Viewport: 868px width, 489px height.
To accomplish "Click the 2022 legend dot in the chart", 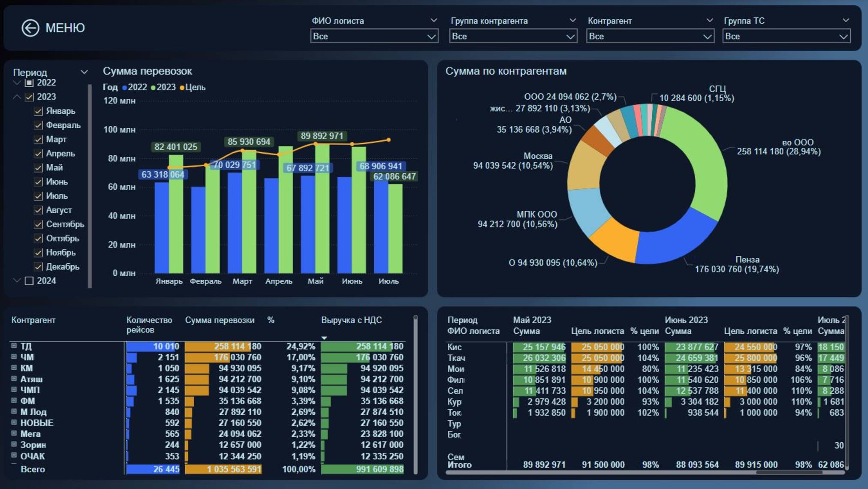I will pos(125,87).
